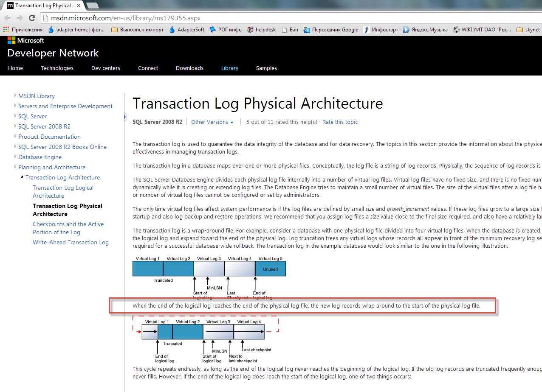Select the Technologies menu item
Screen dimensions: 542x392
point(57,68)
